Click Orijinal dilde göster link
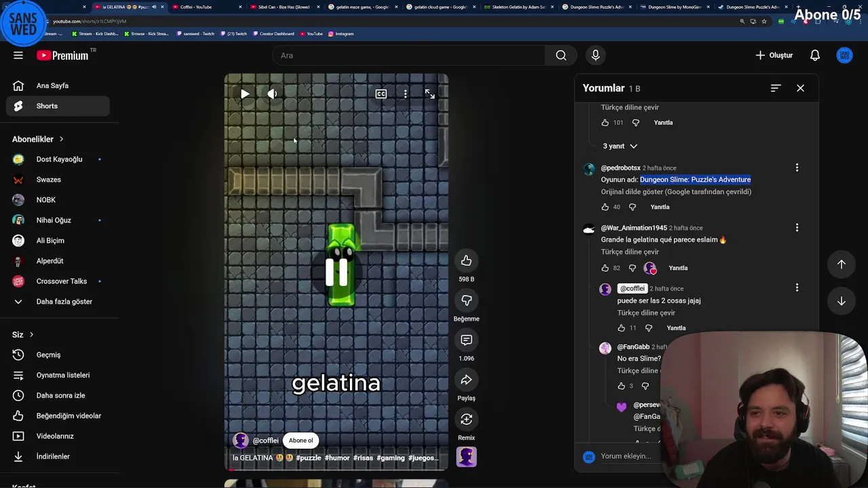Screen dimensions: 868x488 pyautogui.click(x=676, y=192)
